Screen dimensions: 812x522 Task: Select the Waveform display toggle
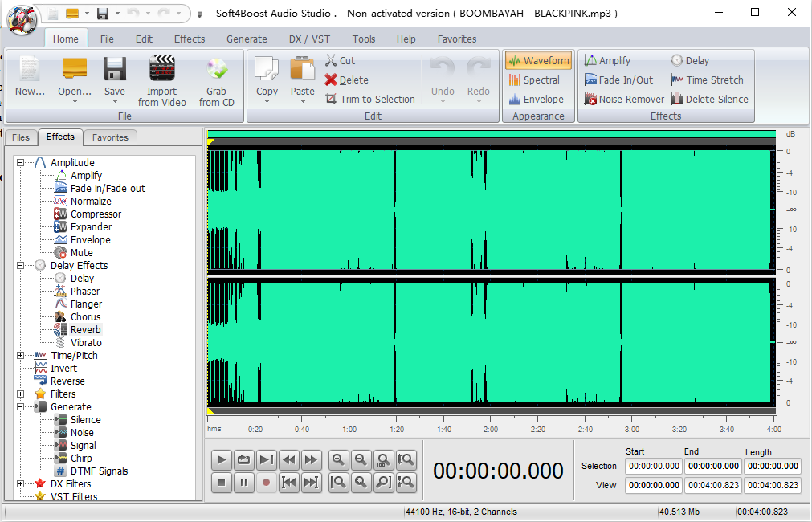(537, 59)
